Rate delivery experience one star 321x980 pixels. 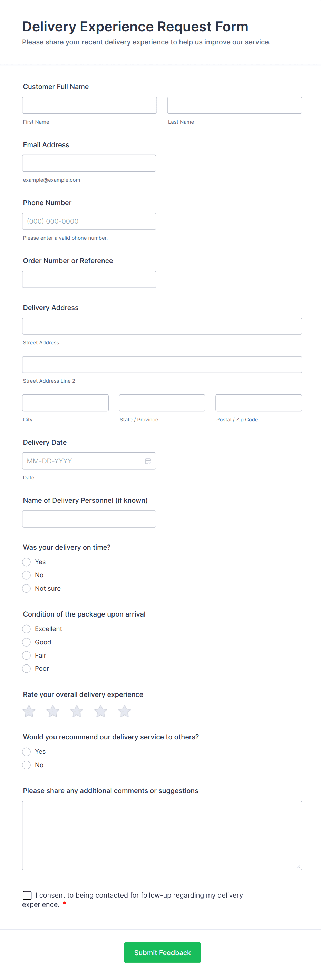click(x=29, y=711)
